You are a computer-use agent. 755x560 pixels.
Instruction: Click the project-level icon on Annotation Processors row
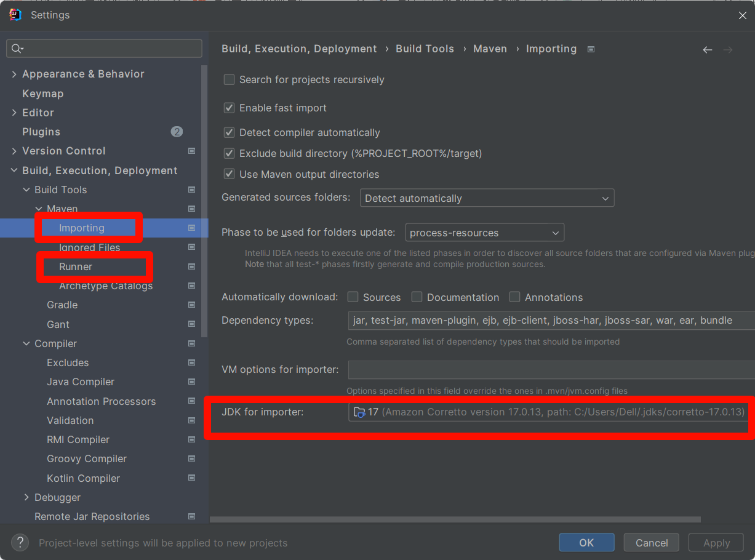pyautogui.click(x=192, y=401)
